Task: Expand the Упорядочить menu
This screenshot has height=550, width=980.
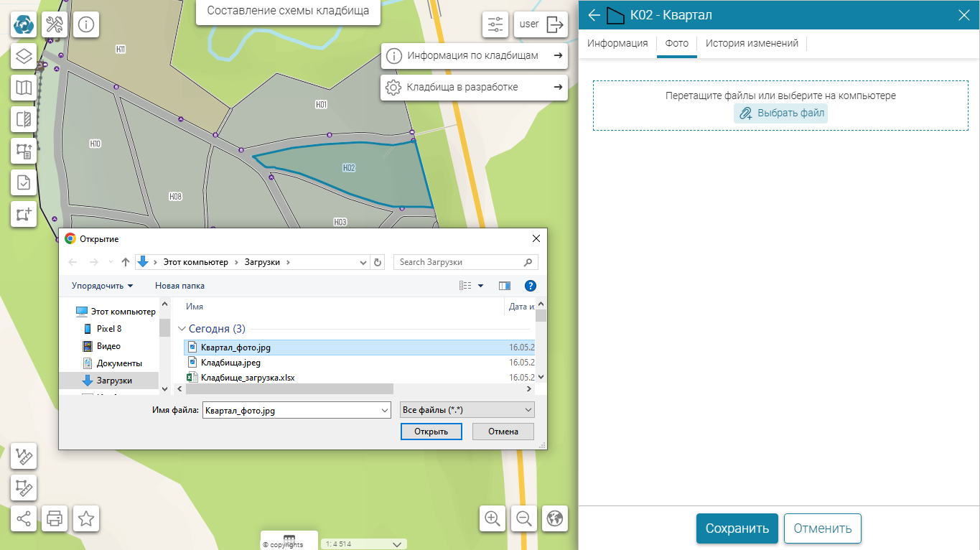Action: [102, 286]
